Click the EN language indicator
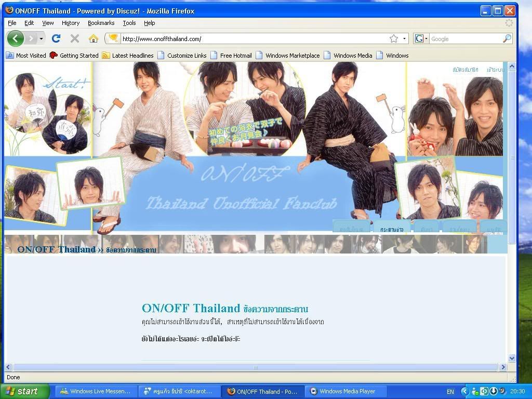This screenshot has height=399, width=532. [x=450, y=392]
